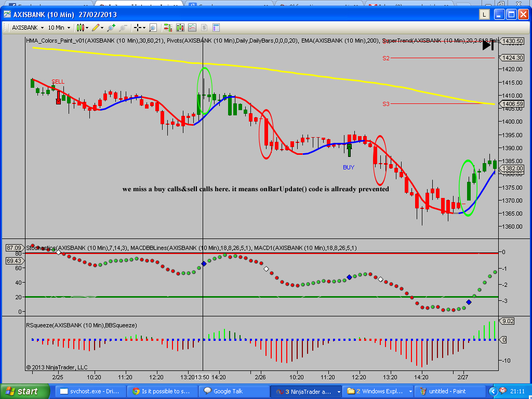532x399 pixels.
Task: Select the crosshair cursor tool
Action: (x=137, y=28)
